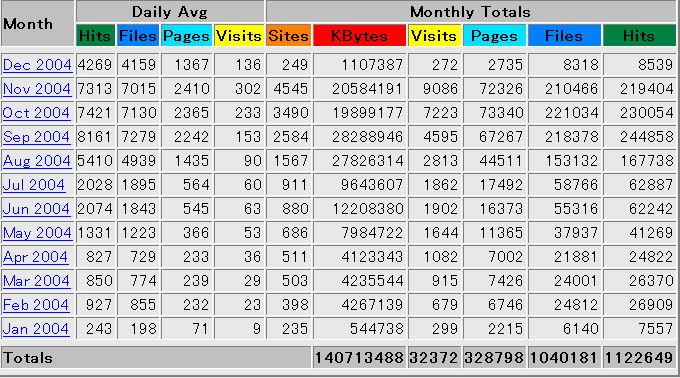Viewport: 680px width, 378px height.
Task: Select the total files value 1040181
Action: coord(564,358)
